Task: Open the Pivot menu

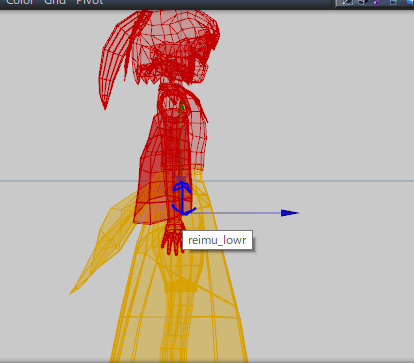Action: click(x=90, y=2)
